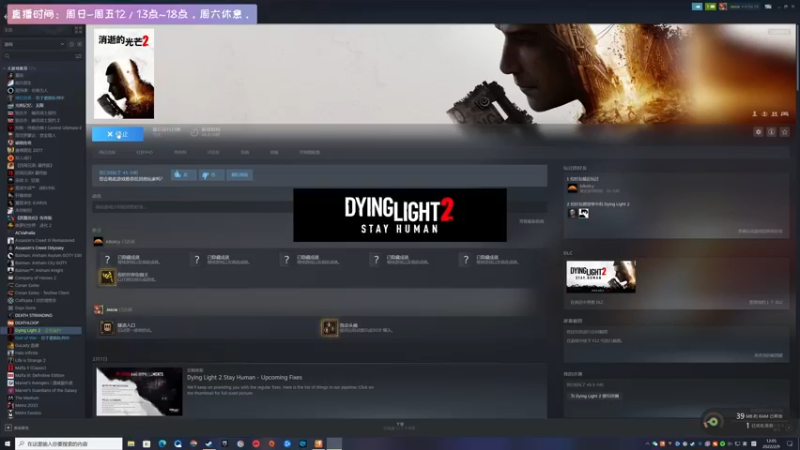800x450 pixels.
Task: Click the add-a-game plus icon
Action: (x=8, y=428)
